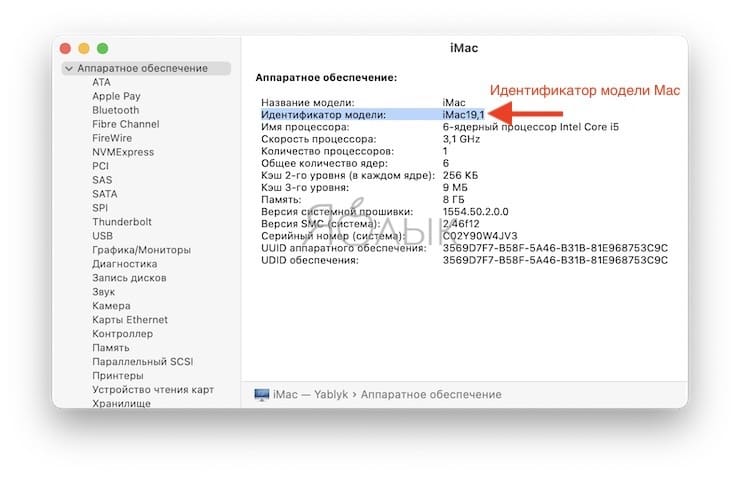Select PCI in the sidebar

coord(101,166)
